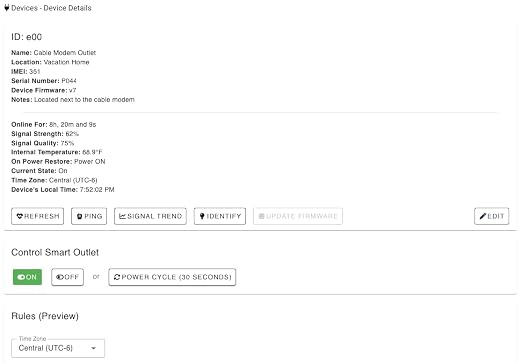Click the Update Firmware chip icon
Image resolution: width=522 pixels, height=363 pixels.
pos(262,216)
